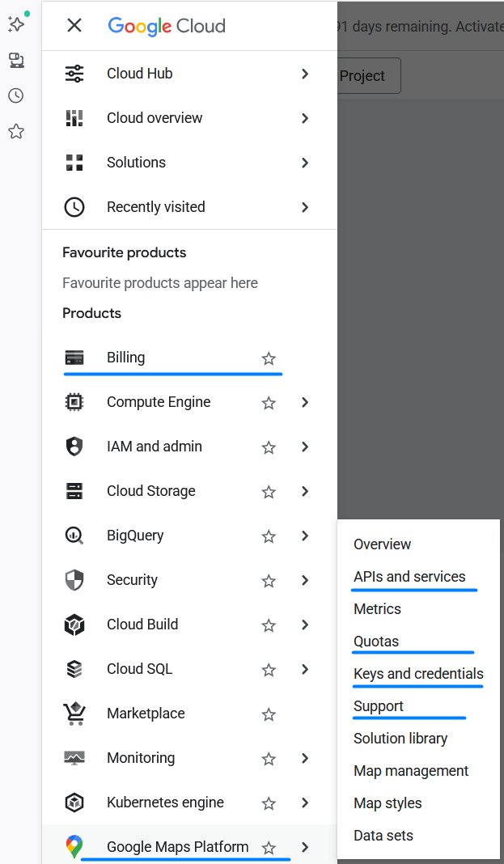The image size is (504, 864).
Task: Expand the Solutions section
Action: pos(305,163)
